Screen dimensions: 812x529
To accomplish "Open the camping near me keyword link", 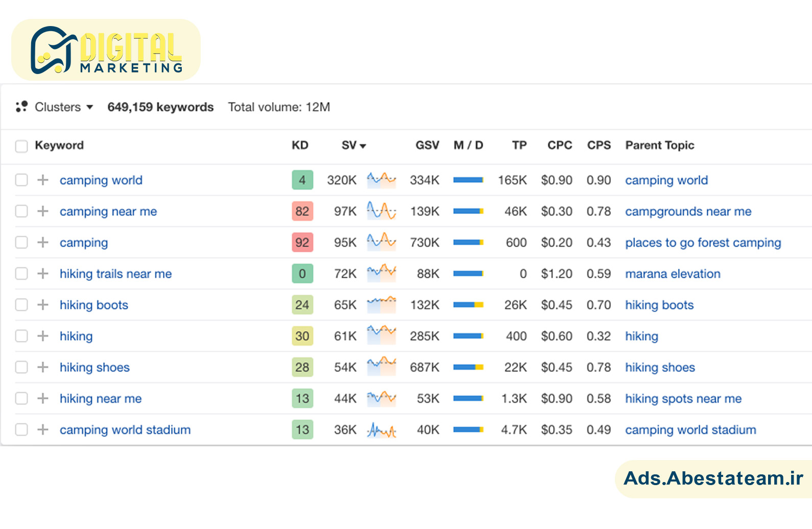I will point(108,211).
